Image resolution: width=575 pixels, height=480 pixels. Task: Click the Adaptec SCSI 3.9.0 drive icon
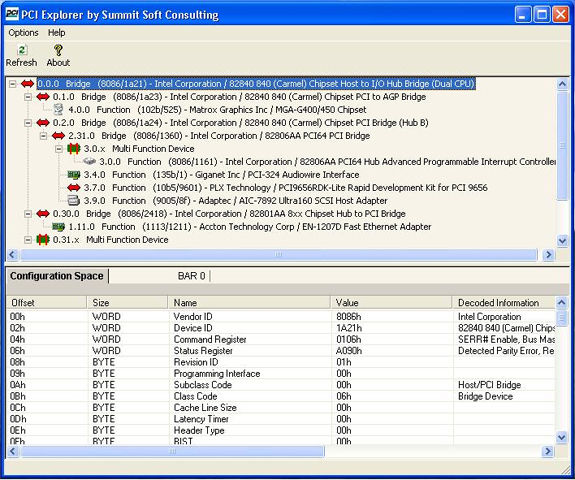pos(74,201)
